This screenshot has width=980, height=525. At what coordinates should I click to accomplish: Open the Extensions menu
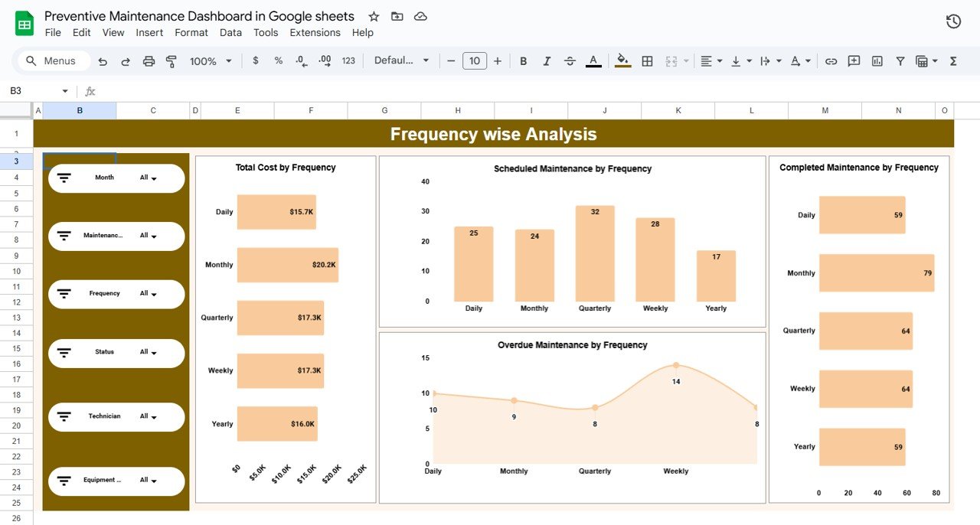[x=315, y=32]
